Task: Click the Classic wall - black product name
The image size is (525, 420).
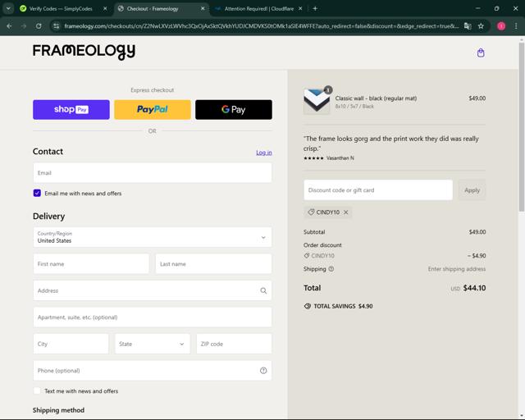Action: point(376,98)
